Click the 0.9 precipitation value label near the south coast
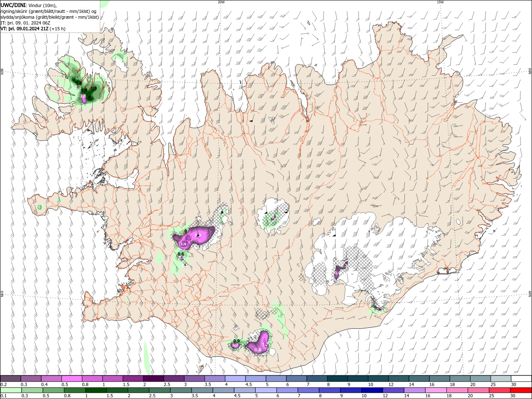 pos(236,341)
